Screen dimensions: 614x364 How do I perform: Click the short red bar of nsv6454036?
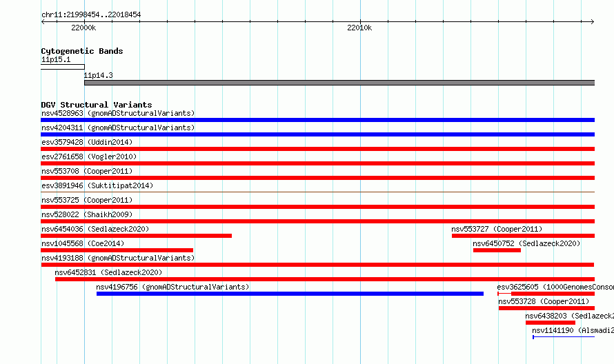coord(137,236)
